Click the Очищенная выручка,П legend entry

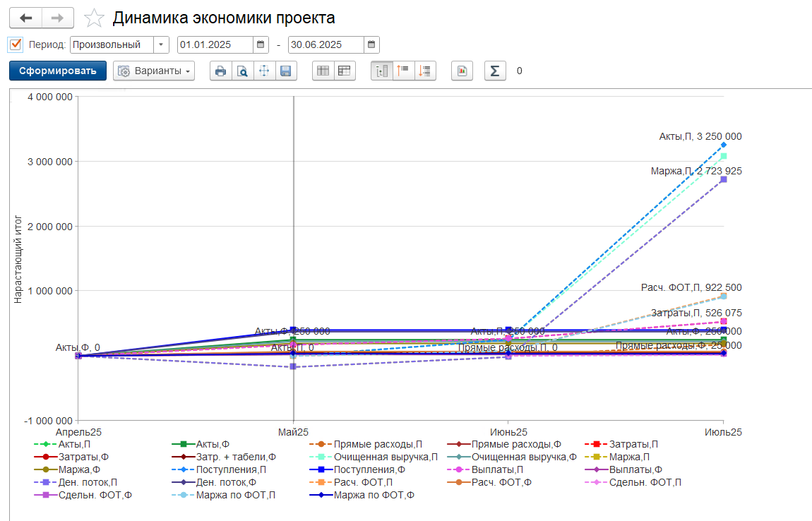tap(374, 457)
